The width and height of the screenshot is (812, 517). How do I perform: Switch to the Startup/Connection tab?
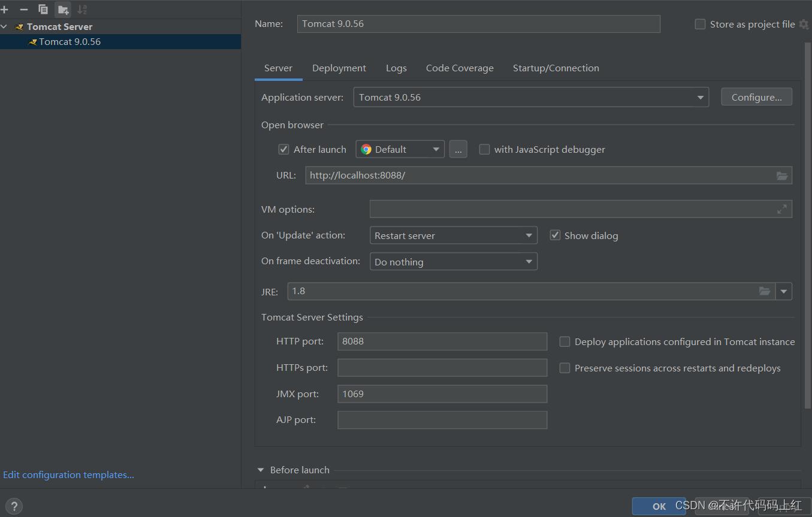tap(556, 68)
